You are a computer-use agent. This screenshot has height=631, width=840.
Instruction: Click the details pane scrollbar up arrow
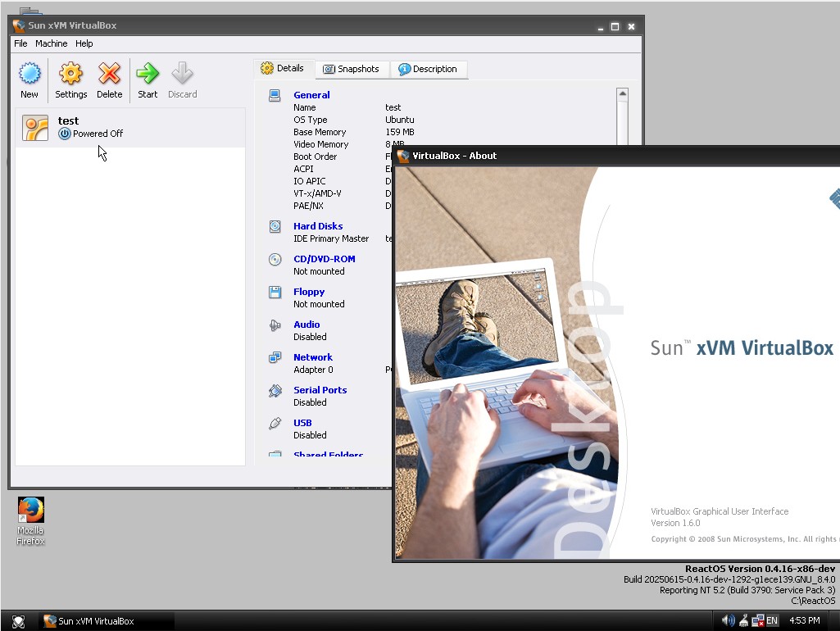(x=622, y=93)
